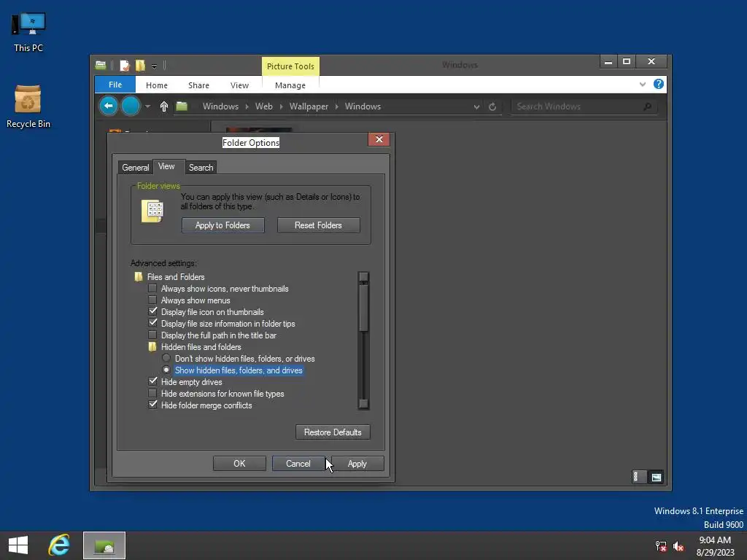
Task: Click File Explorer taskbar button
Action: tap(104, 545)
